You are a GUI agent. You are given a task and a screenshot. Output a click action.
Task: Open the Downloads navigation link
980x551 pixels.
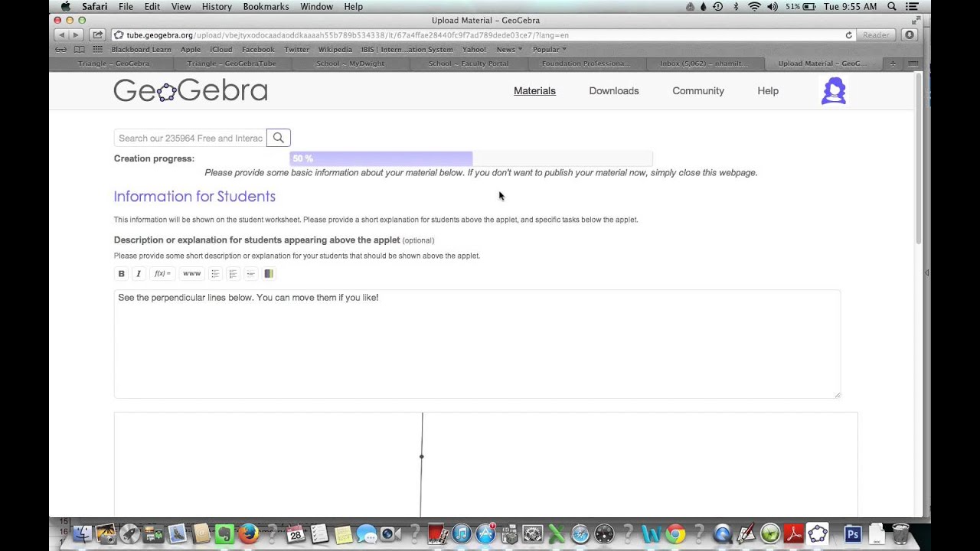(x=614, y=91)
